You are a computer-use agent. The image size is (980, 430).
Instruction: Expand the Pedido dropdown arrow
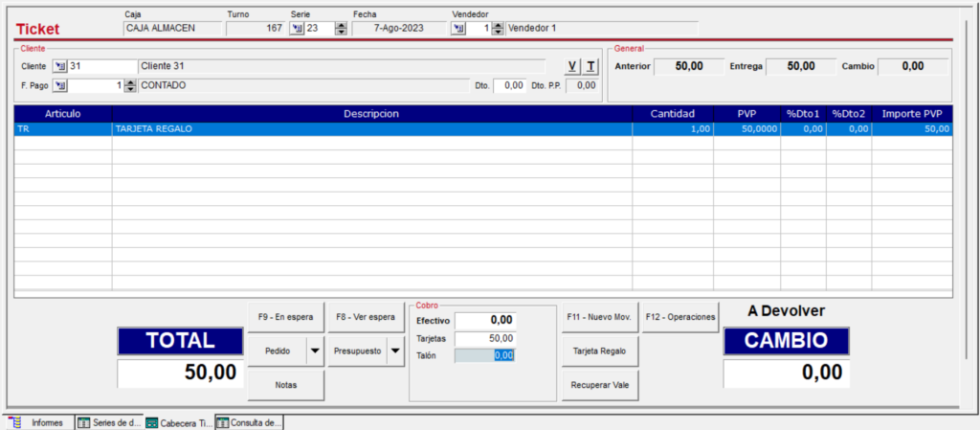tap(314, 351)
